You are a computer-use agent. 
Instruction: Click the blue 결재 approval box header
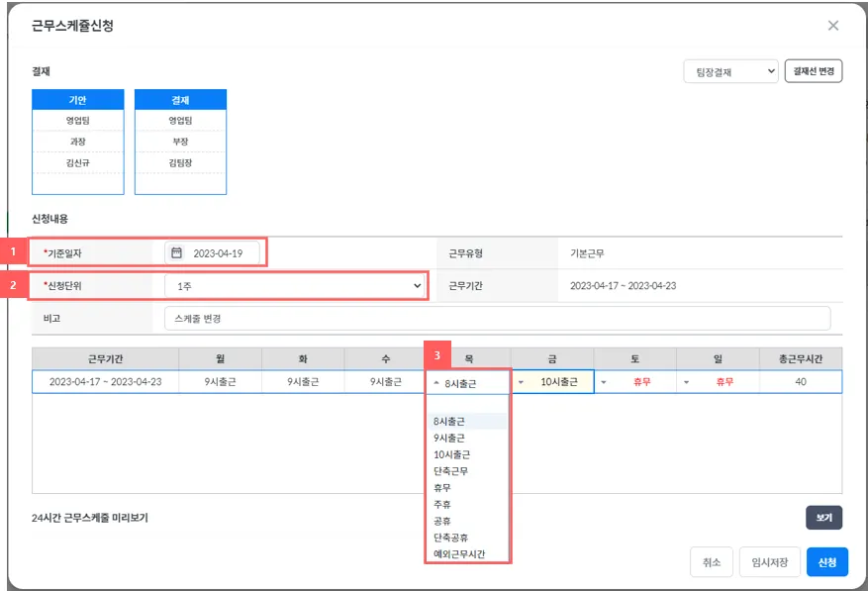click(180, 100)
